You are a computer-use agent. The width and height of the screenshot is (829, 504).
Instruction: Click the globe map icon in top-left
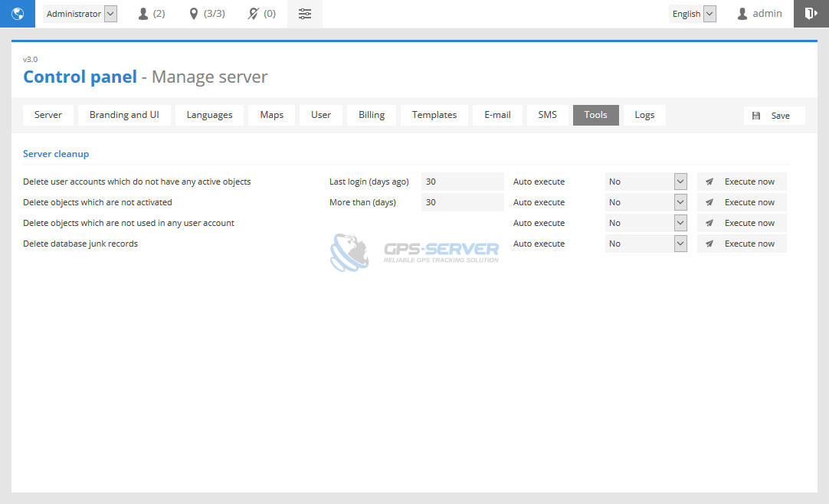click(x=18, y=14)
